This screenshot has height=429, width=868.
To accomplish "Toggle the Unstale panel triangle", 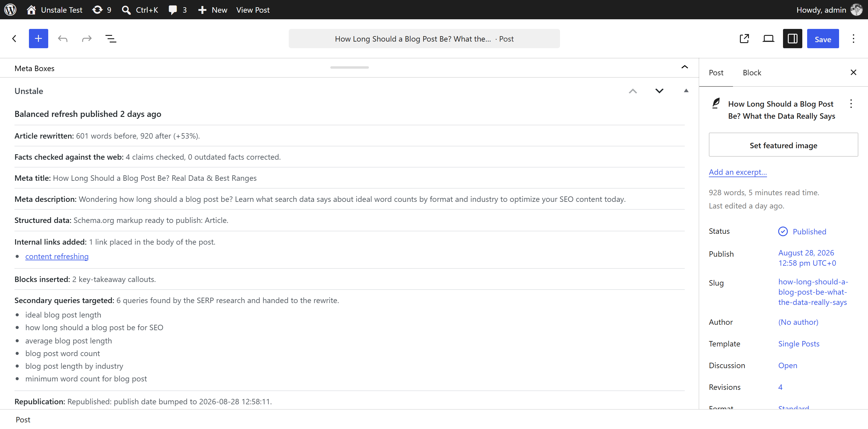I will point(686,91).
